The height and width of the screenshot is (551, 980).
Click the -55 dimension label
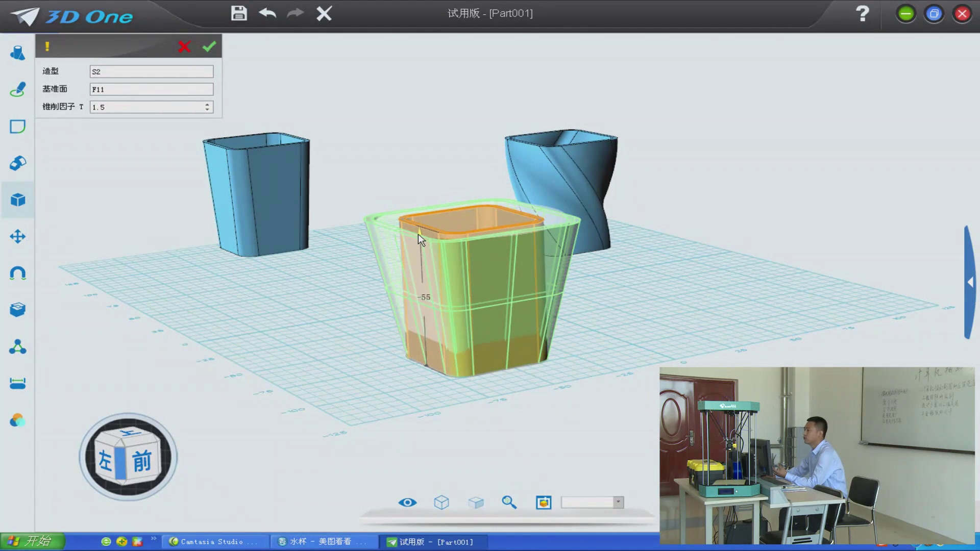tap(424, 297)
